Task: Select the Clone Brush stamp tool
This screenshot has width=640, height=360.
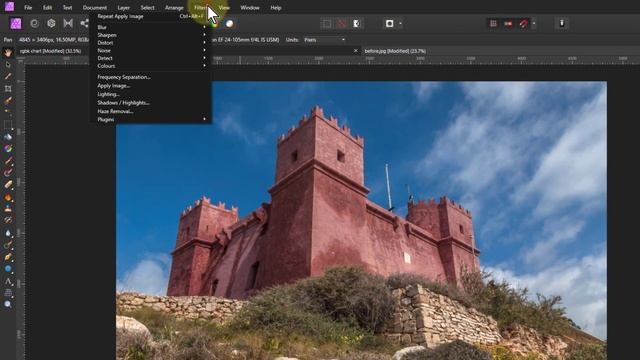Action: [8, 209]
